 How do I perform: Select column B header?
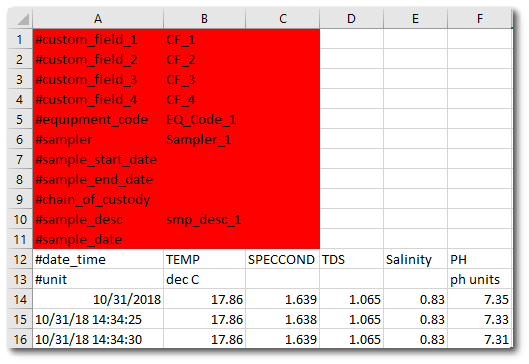204,19
